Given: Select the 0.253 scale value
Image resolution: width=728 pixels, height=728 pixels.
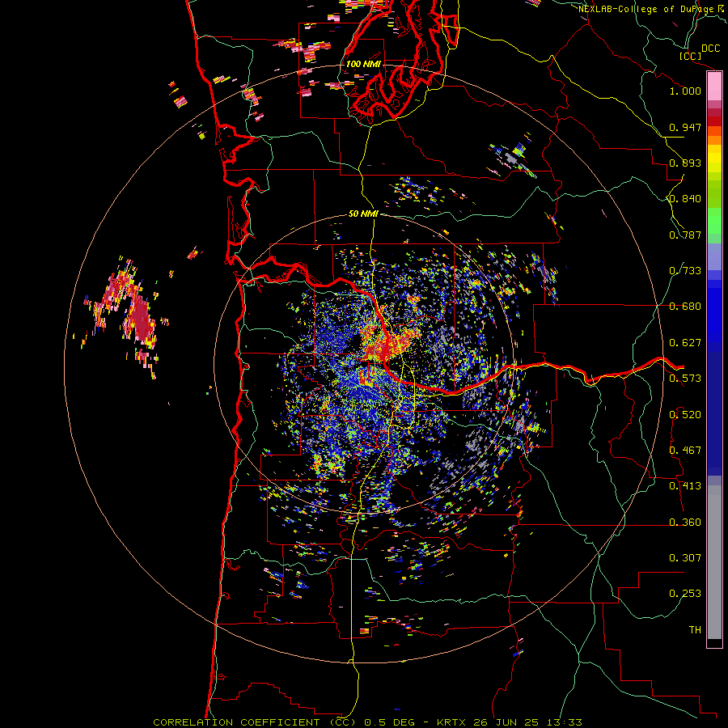Looking at the screenshot, I should tap(685, 594).
